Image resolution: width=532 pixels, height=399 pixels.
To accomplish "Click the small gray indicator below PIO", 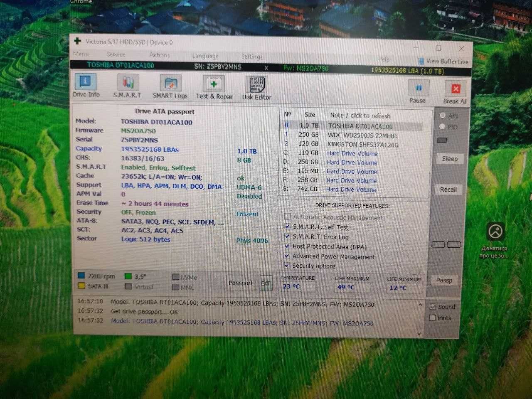I will [x=442, y=140].
